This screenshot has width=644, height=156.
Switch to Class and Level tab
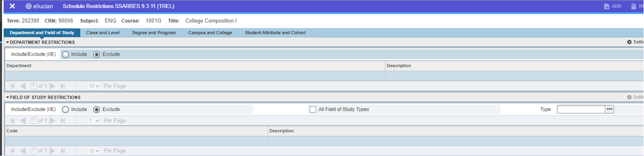(x=103, y=33)
